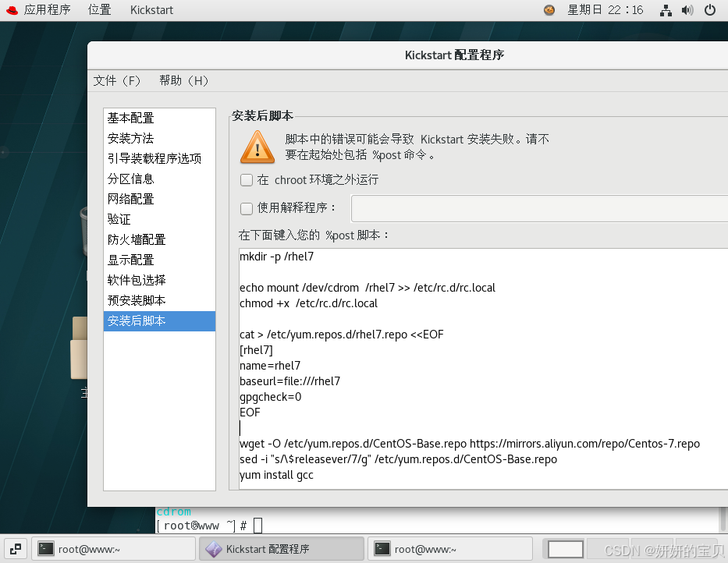Click the show-desktop icon in bottom taskbar
728x563 pixels.
pos(16,549)
